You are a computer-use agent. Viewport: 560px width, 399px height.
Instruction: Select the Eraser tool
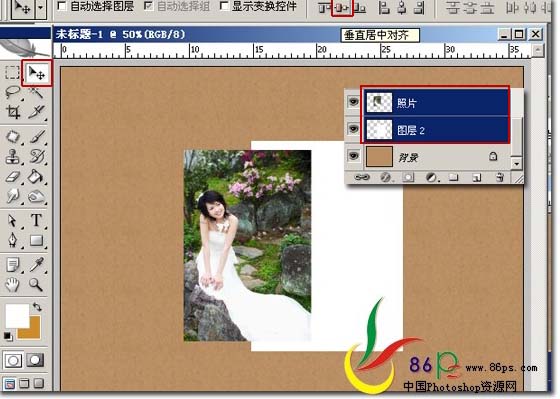click(x=12, y=176)
